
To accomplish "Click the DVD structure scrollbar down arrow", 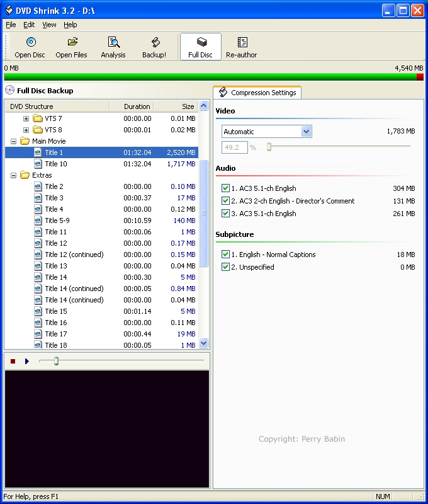I will pyautogui.click(x=203, y=343).
